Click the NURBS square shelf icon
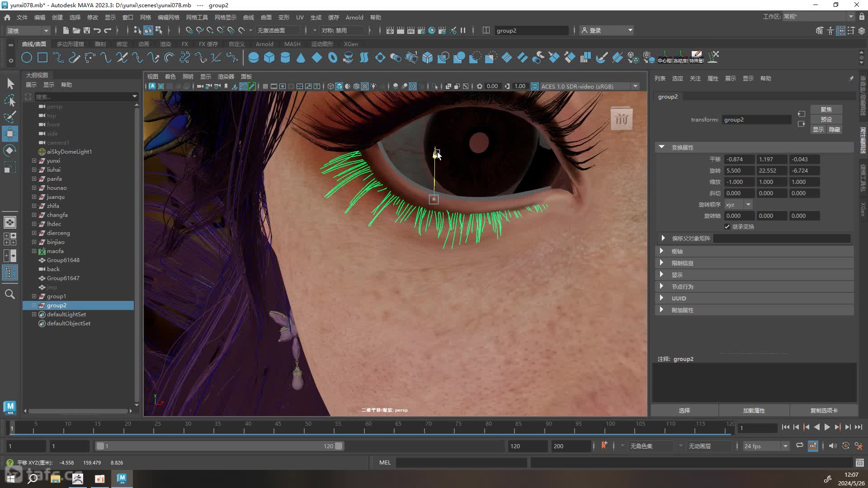 [42, 58]
